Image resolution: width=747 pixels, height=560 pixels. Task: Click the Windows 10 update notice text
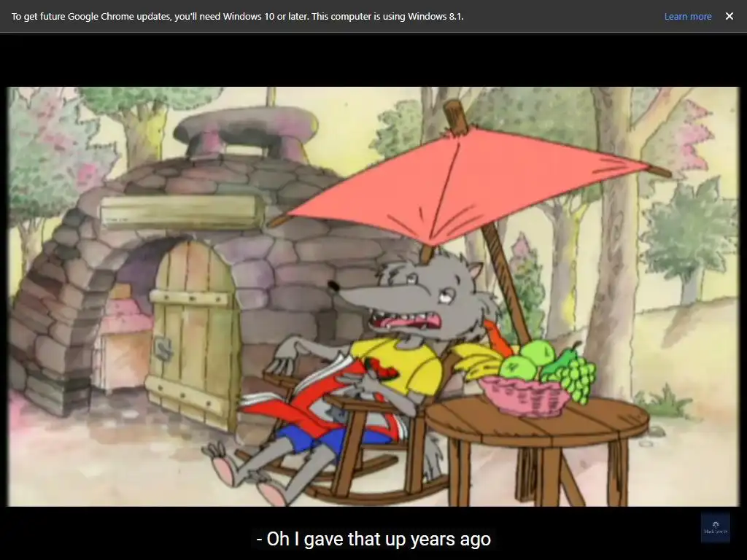237,16
